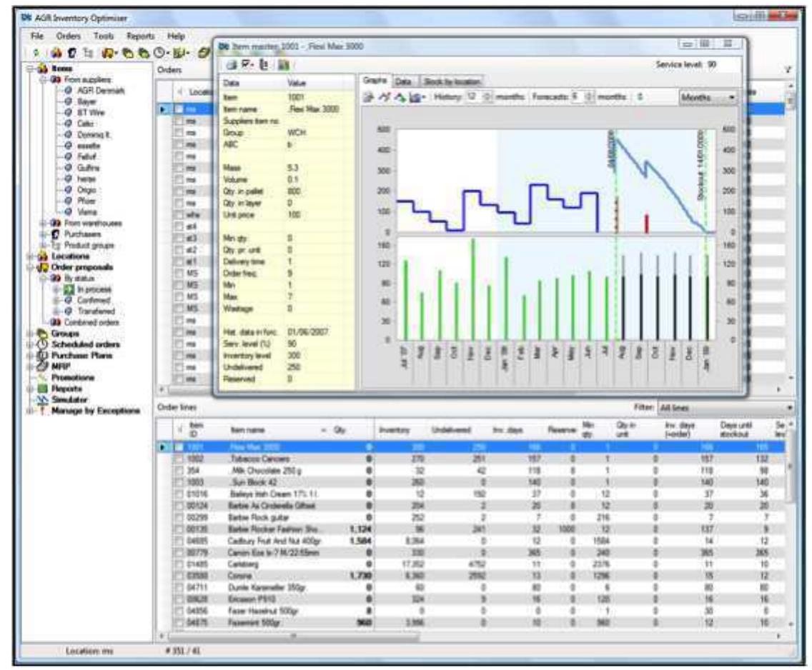Click the clock icon in the main toolbar
Image resolution: width=812 pixels, height=670 pixels.
161,52
